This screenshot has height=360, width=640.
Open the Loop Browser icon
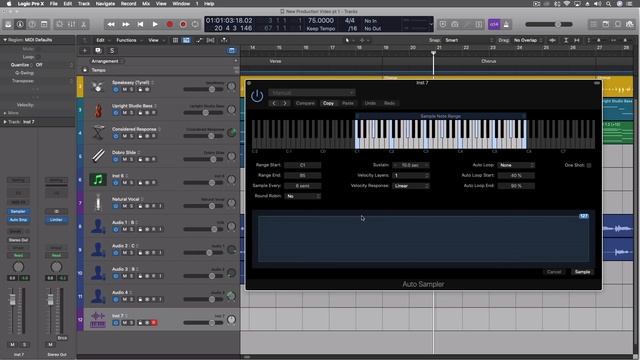[x=618, y=24]
